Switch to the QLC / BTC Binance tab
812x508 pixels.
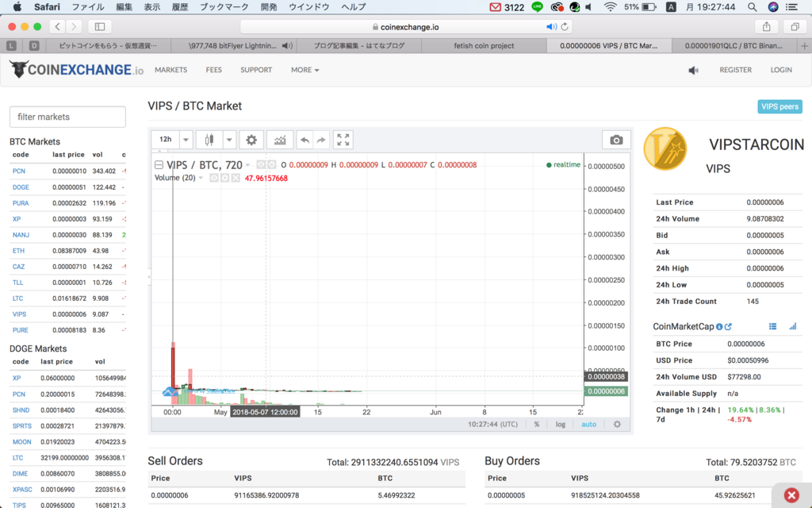(733, 45)
